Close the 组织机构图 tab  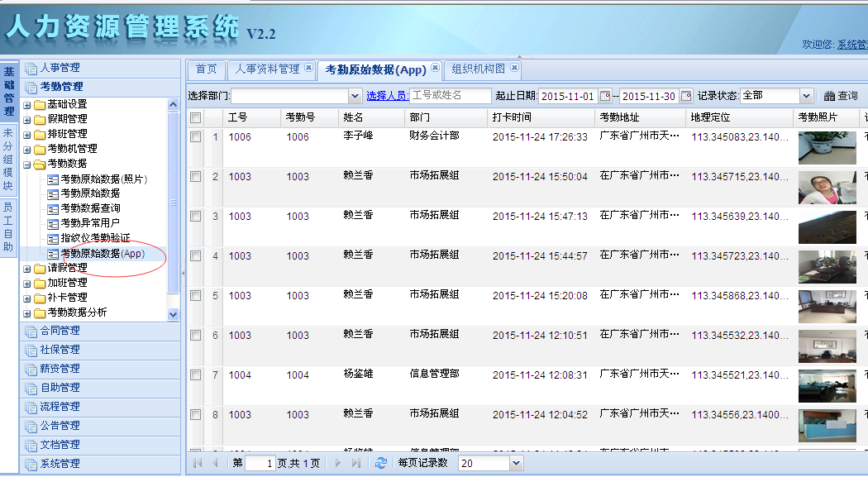[x=514, y=68]
